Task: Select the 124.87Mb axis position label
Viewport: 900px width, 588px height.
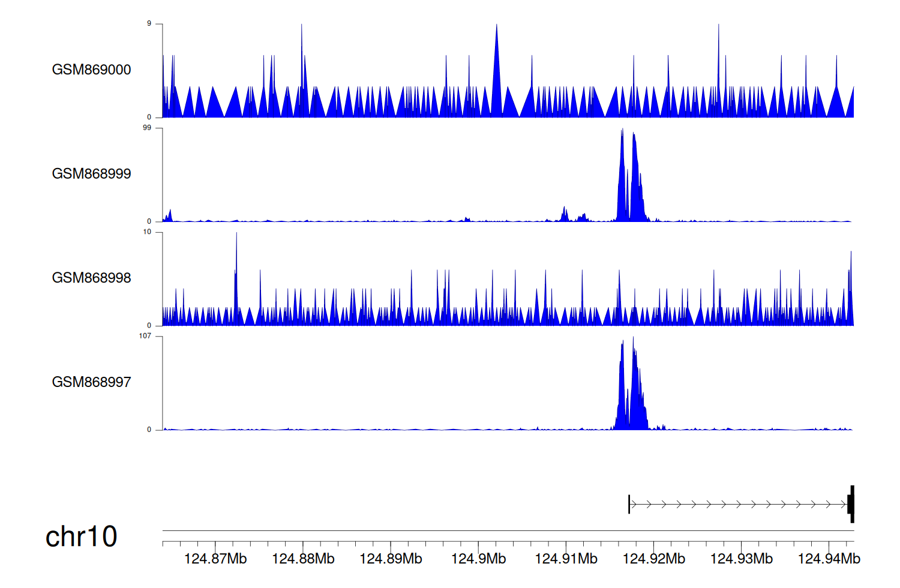Action: click(x=215, y=559)
